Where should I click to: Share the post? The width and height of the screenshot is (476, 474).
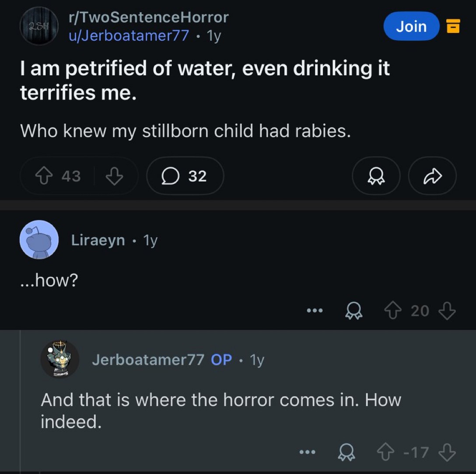coord(432,176)
